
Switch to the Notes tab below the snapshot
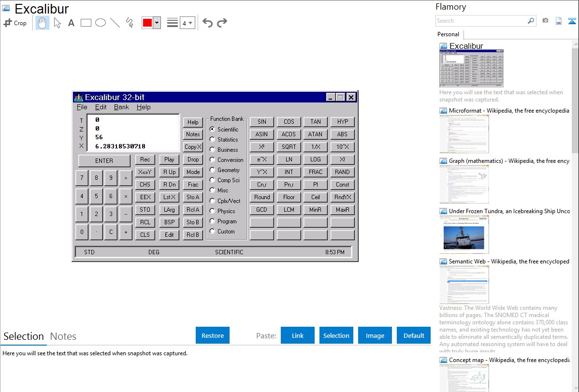[63, 336]
